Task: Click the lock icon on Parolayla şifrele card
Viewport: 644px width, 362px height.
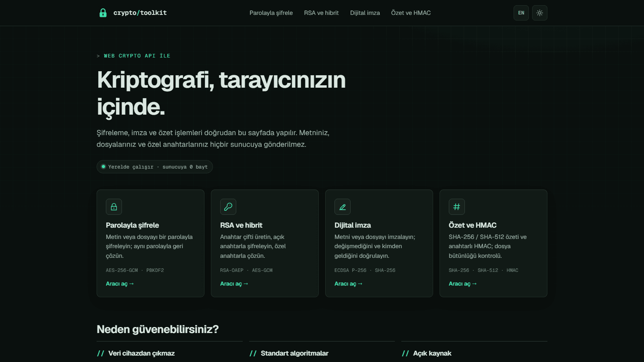Action: [114, 207]
